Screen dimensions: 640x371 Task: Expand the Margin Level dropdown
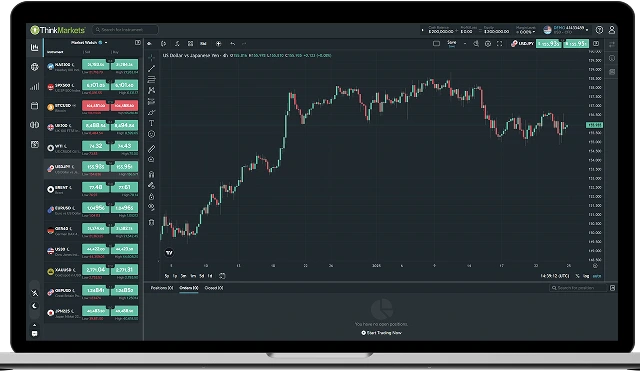526,30
